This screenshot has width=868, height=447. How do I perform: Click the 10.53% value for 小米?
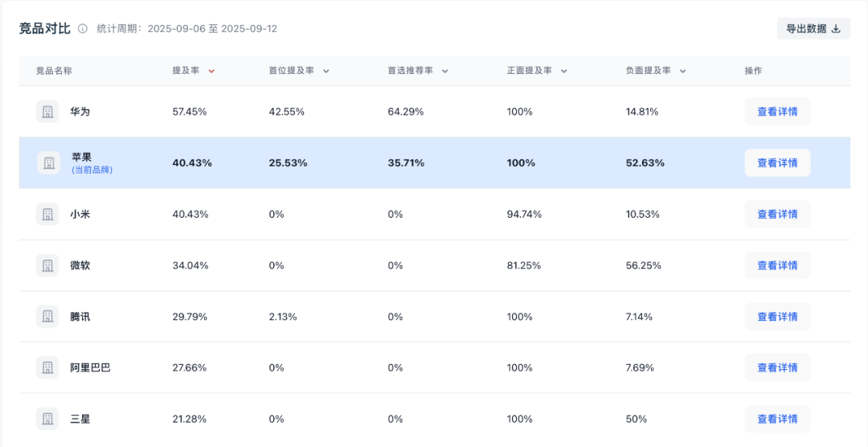(643, 215)
